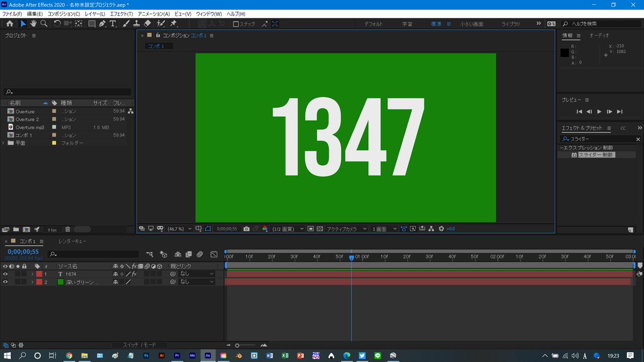Click the snapshot camera icon in viewer

pos(246,228)
